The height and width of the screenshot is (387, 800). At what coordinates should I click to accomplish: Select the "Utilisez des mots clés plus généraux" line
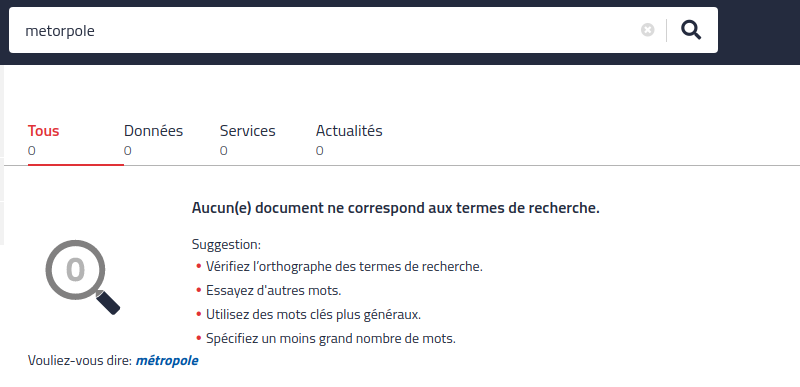[313, 315]
